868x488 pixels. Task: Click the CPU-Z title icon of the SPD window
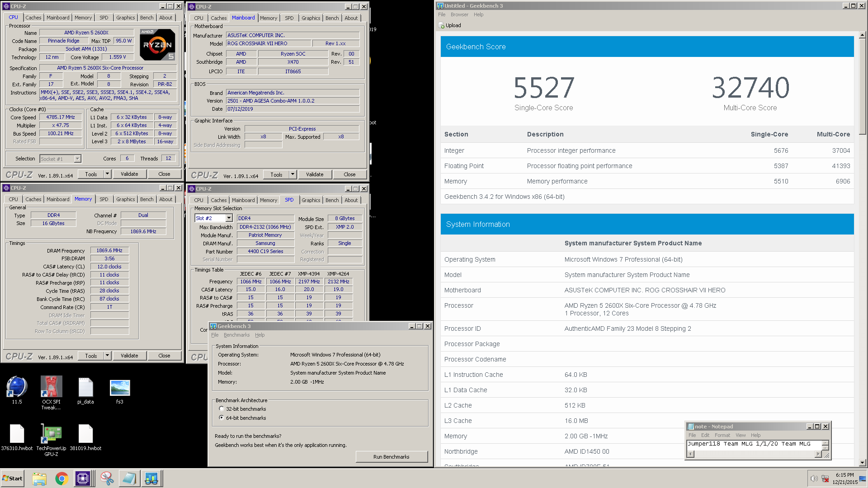192,189
